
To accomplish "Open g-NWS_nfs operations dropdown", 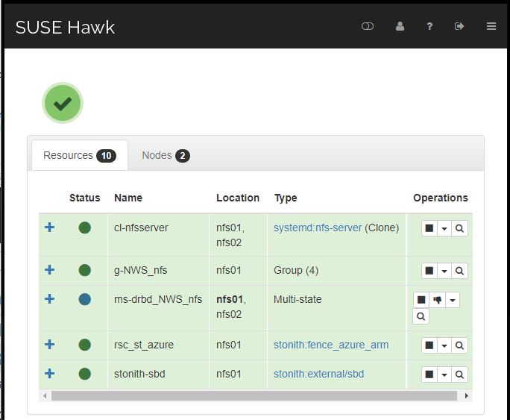I will 444,271.
